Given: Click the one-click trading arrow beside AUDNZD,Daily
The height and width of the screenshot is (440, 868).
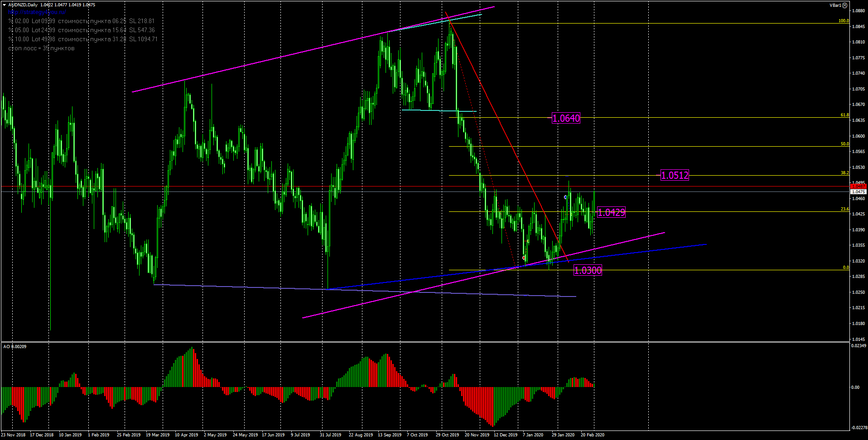Looking at the screenshot, I should [x=4, y=5].
